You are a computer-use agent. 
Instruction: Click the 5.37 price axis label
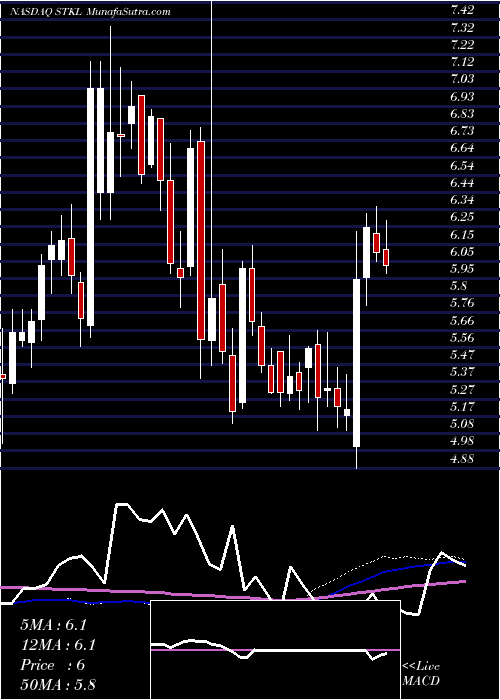pyautogui.click(x=462, y=372)
